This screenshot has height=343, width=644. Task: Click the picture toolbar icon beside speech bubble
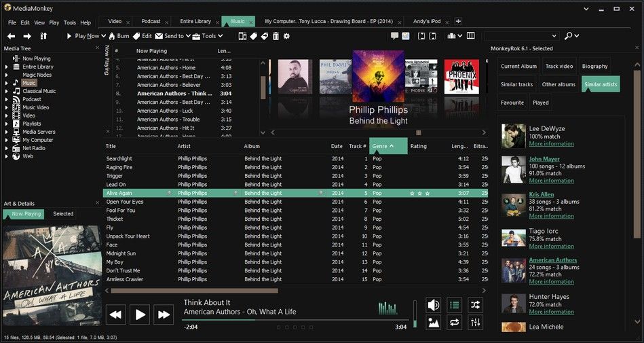point(406,36)
